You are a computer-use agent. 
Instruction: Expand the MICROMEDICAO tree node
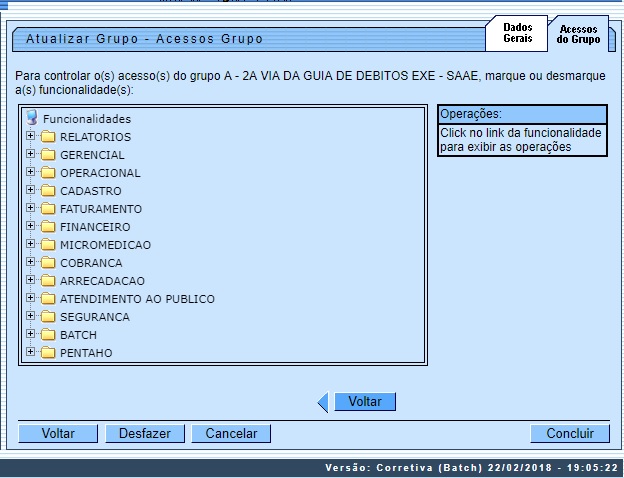click(x=30, y=243)
